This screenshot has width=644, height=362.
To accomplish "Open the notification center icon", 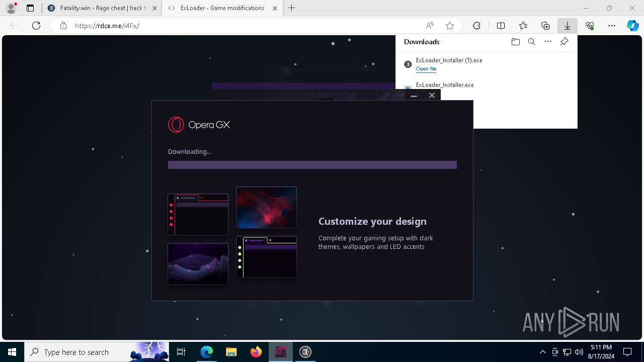I will click(627, 352).
